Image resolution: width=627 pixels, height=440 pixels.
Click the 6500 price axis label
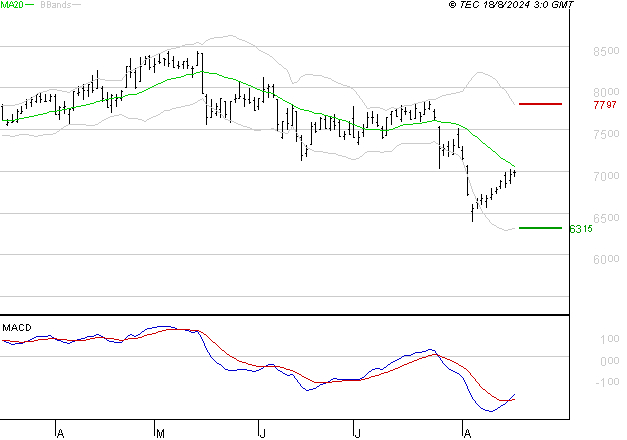click(x=606, y=218)
